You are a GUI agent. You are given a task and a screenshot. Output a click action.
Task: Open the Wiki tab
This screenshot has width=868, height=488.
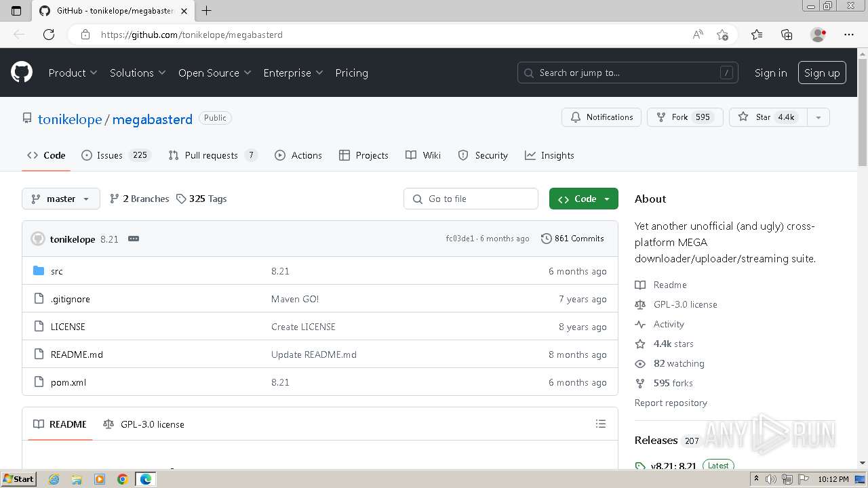tap(423, 155)
